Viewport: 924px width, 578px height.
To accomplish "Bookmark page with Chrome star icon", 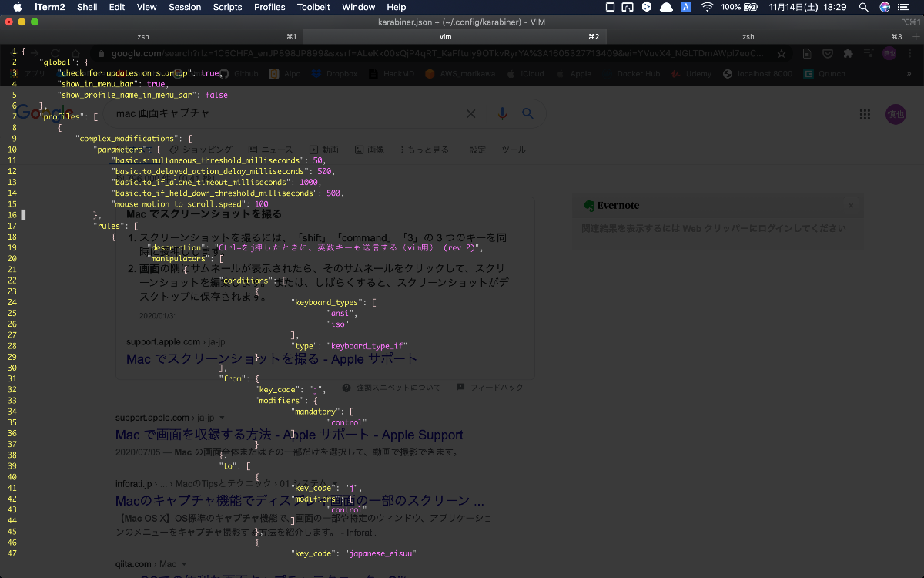I will click(782, 54).
